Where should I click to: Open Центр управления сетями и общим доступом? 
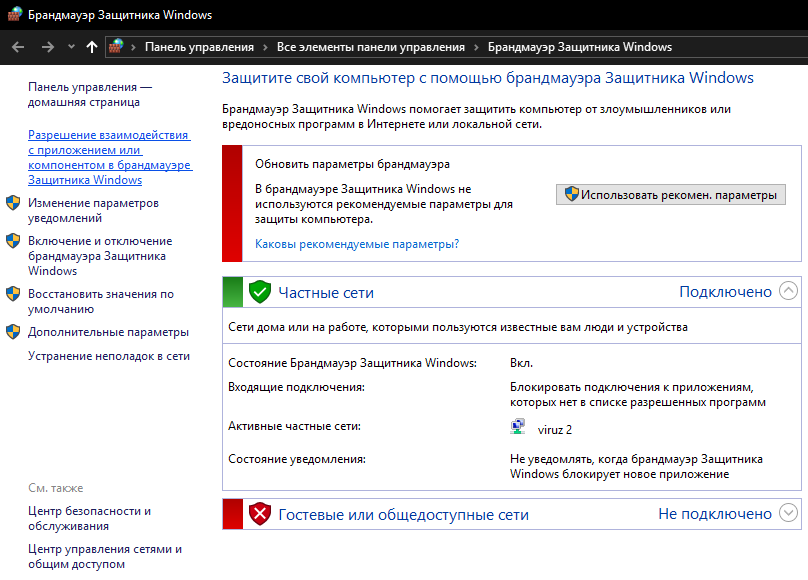pos(105,556)
